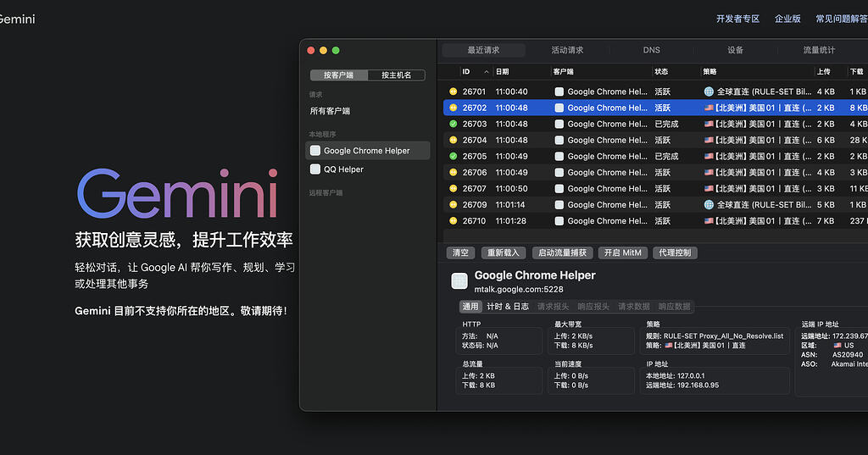Select 所有客户端 in the sidebar
The height and width of the screenshot is (455, 868).
330,111
